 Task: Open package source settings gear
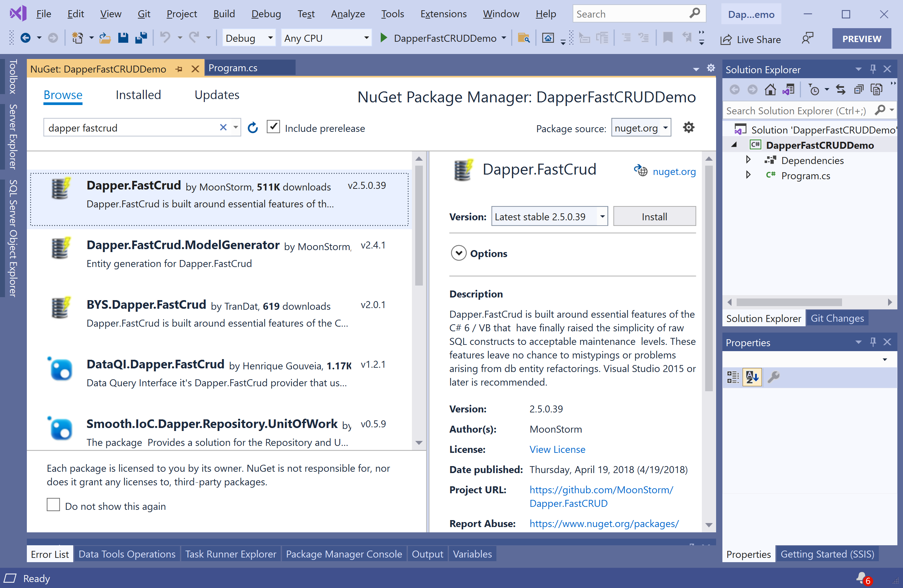689,128
